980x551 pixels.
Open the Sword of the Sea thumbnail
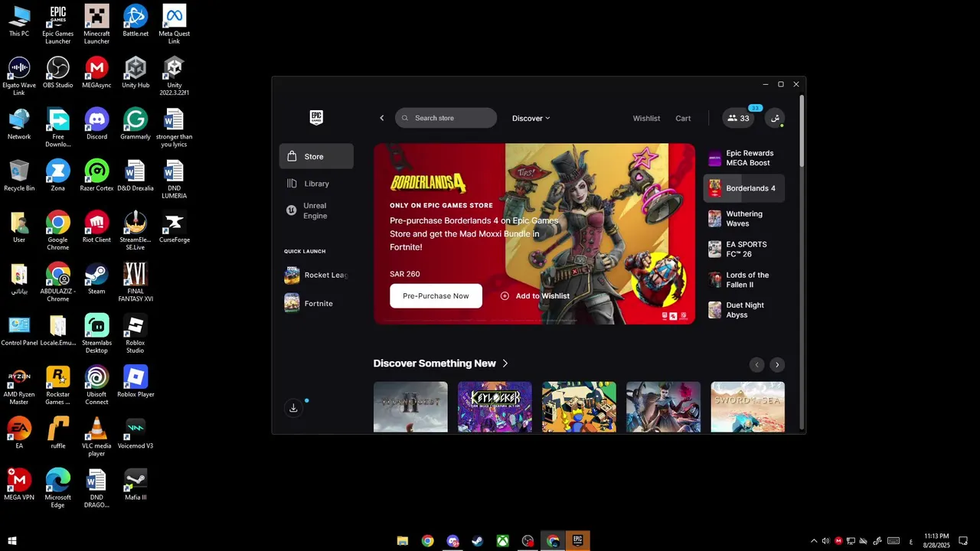pyautogui.click(x=747, y=407)
